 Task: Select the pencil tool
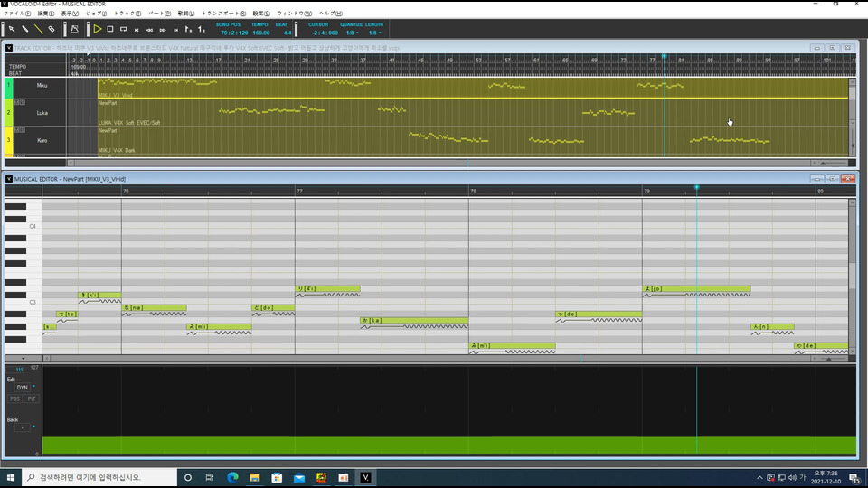pyautogui.click(x=25, y=29)
